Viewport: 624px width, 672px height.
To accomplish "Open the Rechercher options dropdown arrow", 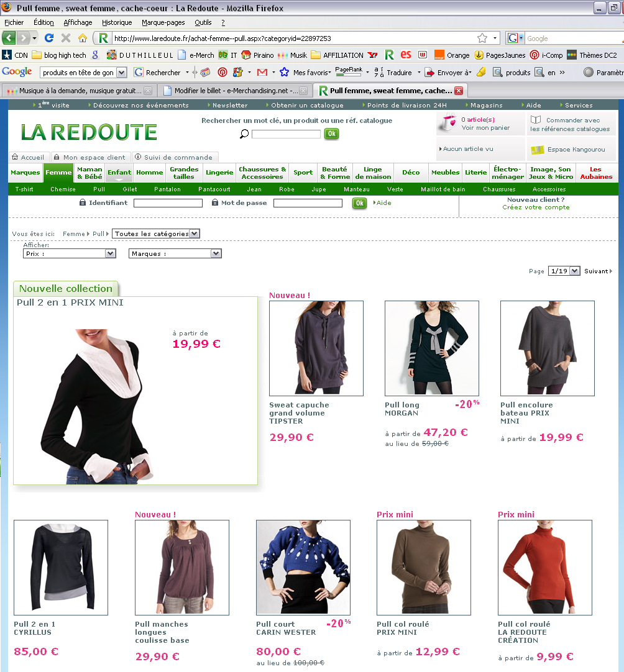I will [187, 73].
